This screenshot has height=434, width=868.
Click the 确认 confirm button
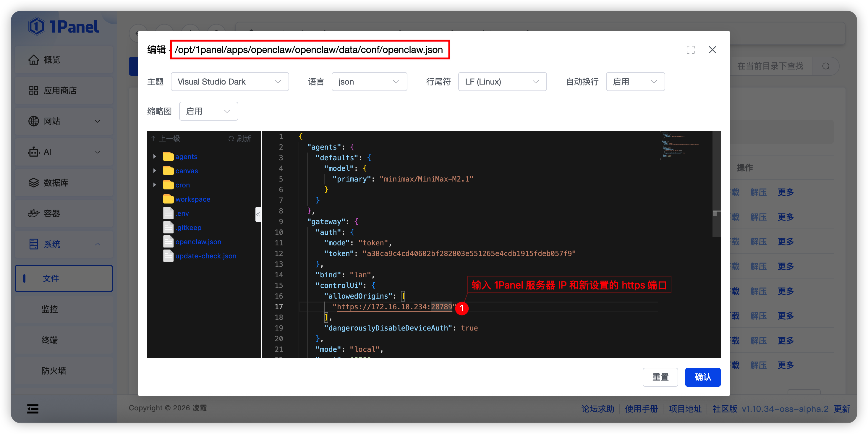pos(702,377)
